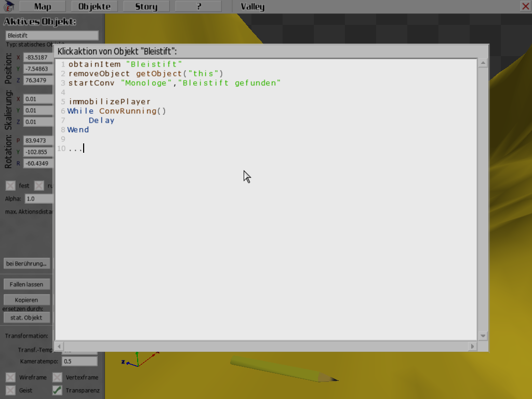Click the scroll right arrow in code editor
The width and height of the screenshot is (532, 399).
[x=472, y=346]
